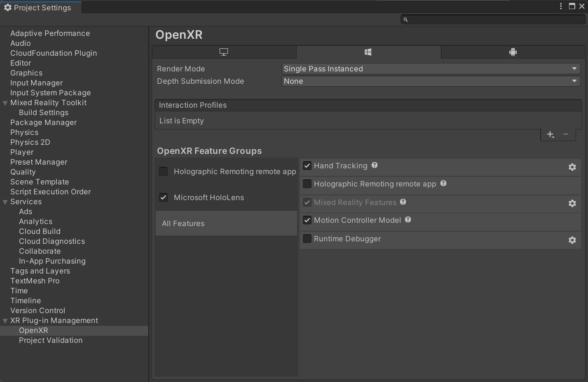Uncheck Motion Controller Model

[307, 220]
